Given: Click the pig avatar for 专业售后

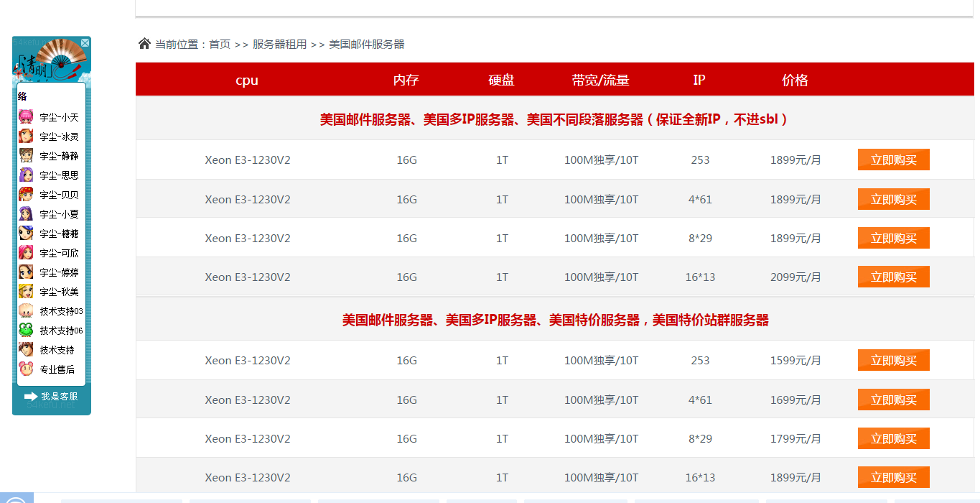Looking at the screenshot, I should point(26,369).
